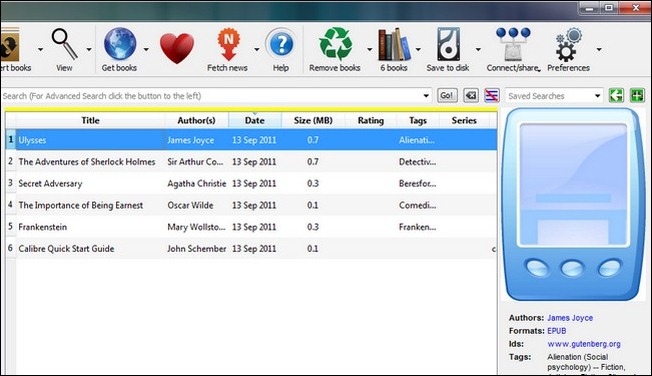Click author cell Agatha Christie
Screen dimensions: 652x376
point(197,183)
